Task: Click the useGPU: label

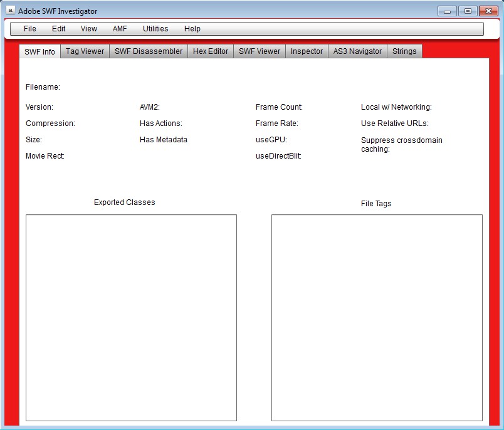Action: [271, 140]
